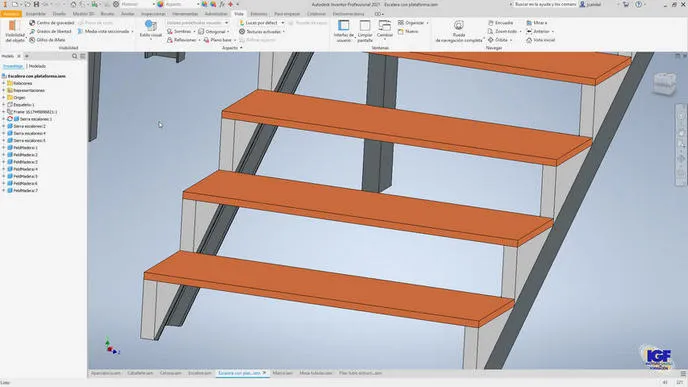Select Sierra escalones:2 in browser

coord(29,126)
